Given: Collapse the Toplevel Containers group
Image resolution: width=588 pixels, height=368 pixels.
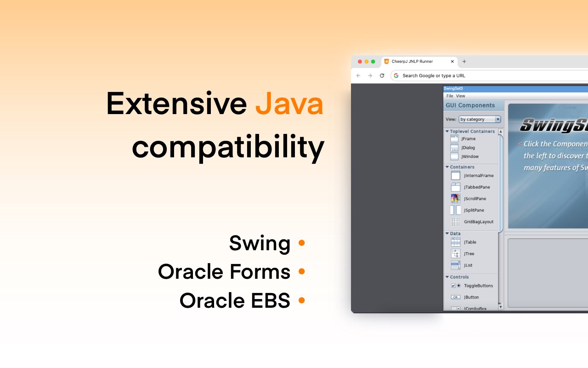Looking at the screenshot, I should 447,132.
